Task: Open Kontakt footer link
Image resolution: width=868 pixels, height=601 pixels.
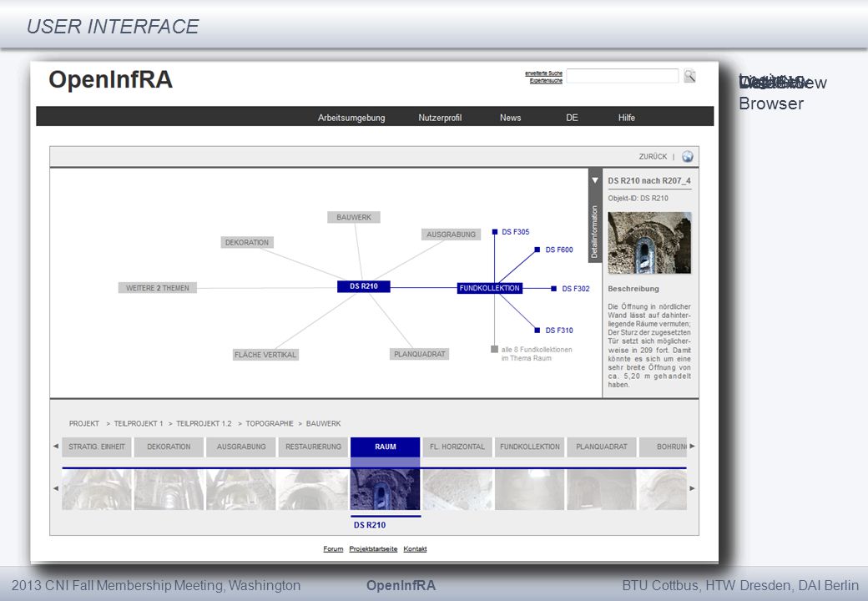Action: (x=415, y=549)
